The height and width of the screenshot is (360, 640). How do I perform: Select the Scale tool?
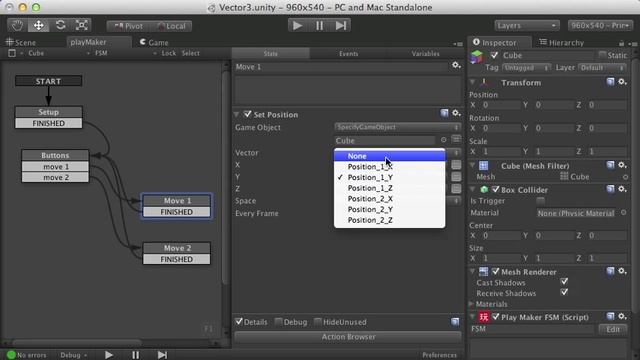[x=82, y=25]
